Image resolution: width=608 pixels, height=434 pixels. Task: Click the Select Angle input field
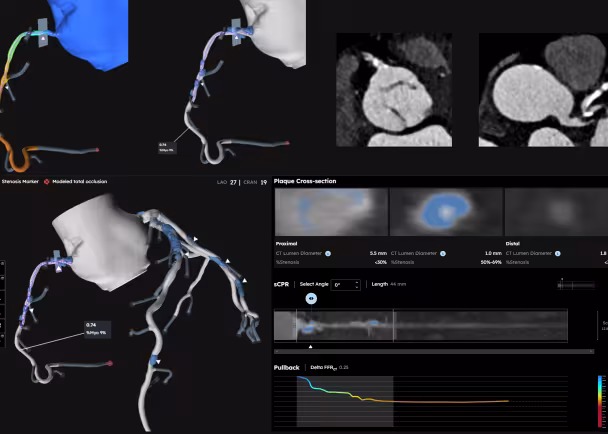click(x=345, y=285)
